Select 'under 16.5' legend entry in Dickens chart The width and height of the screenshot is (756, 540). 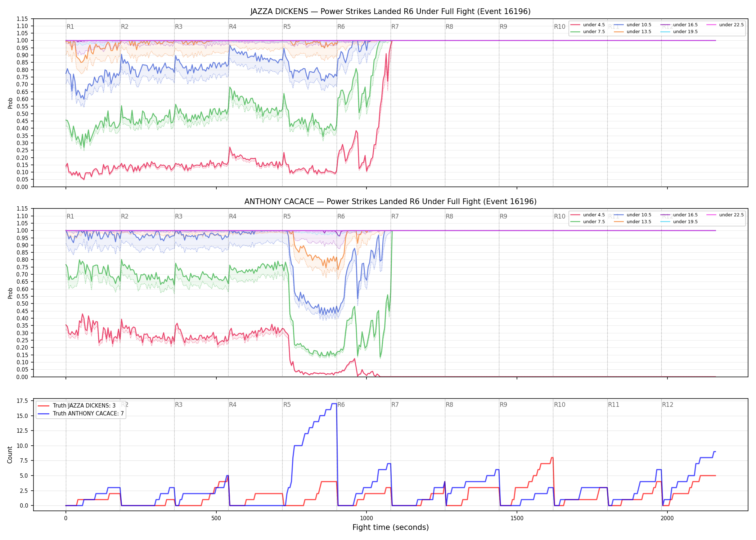coord(679,25)
